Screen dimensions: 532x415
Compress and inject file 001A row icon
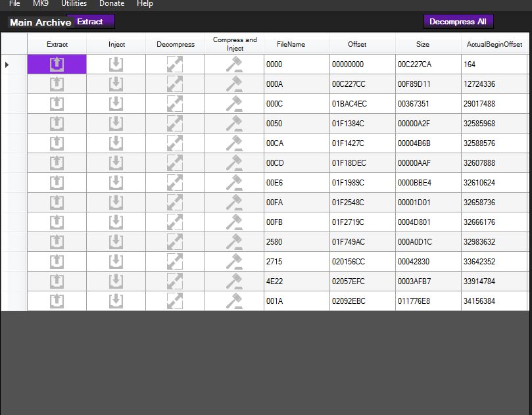(x=235, y=301)
